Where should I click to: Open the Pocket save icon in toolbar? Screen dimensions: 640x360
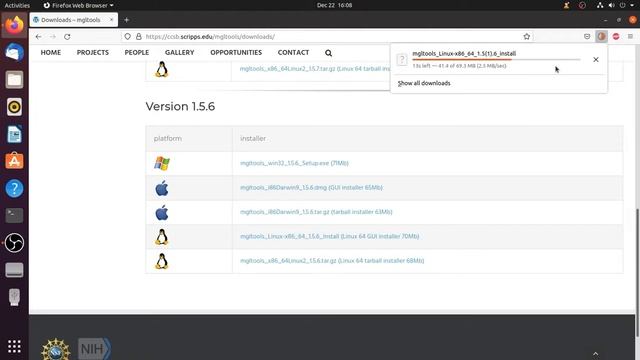pos(587,37)
